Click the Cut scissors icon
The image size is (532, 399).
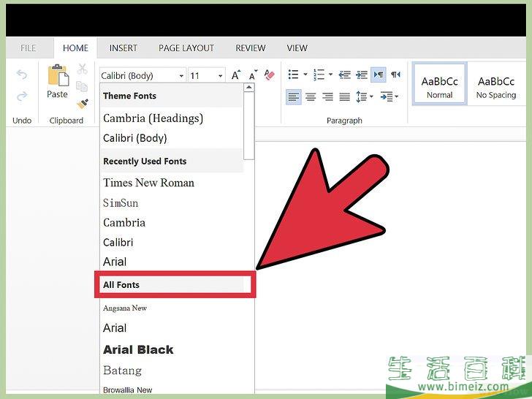(82, 69)
